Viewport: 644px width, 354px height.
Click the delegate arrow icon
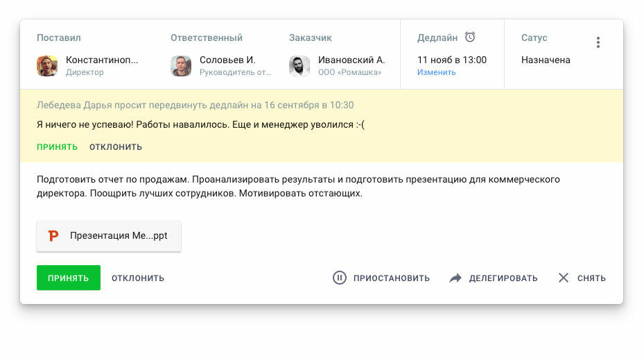click(455, 278)
